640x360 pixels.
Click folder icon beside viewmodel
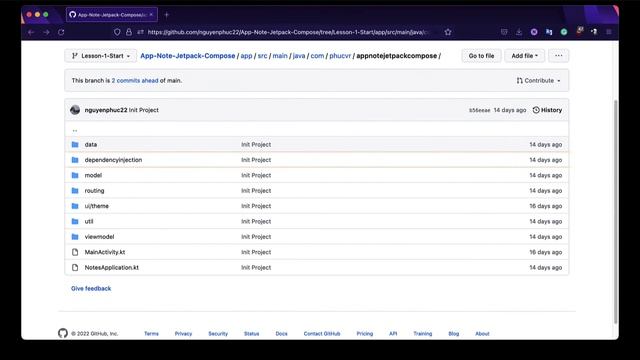click(x=75, y=237)
